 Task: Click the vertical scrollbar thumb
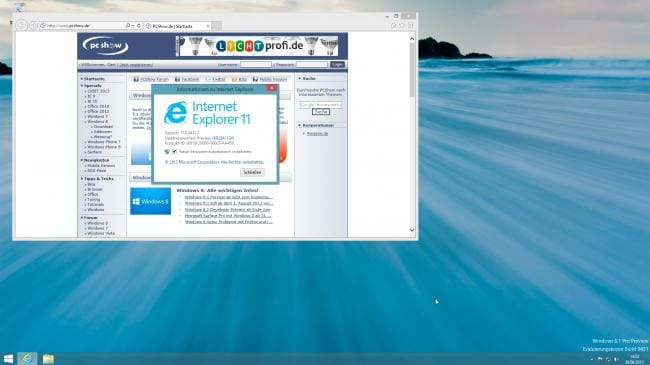pos(412,71)
